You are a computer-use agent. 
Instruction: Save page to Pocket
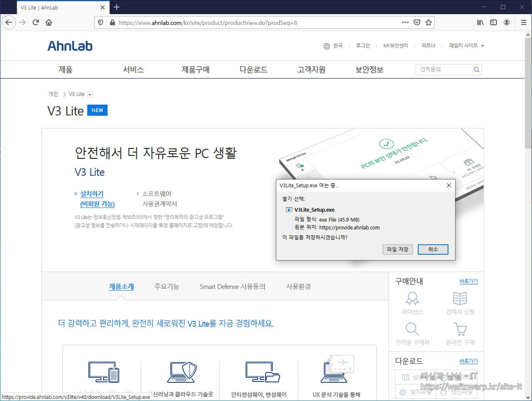pyautogui.click(x=417, y=22)
